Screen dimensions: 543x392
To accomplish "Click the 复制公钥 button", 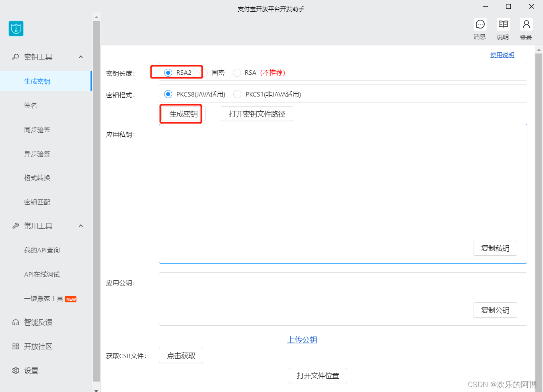I will coord(495,310).
